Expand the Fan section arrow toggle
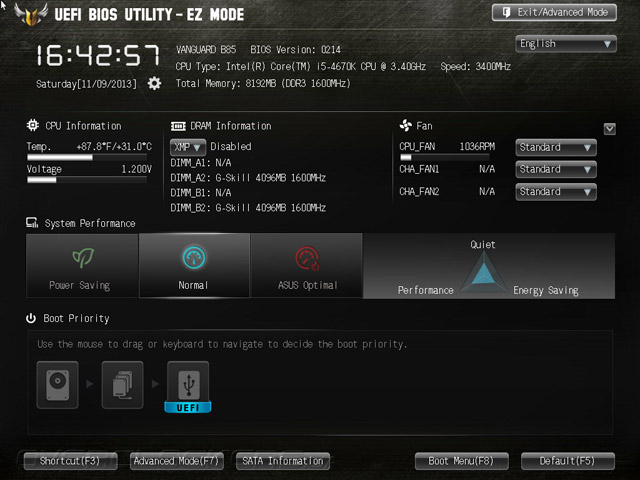Screen dimensions: 640x480 tap(609, 129)
